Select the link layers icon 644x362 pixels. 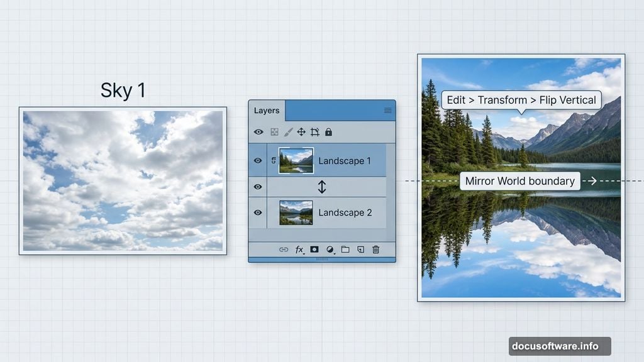pyautogui.click(x=284, y=250)
